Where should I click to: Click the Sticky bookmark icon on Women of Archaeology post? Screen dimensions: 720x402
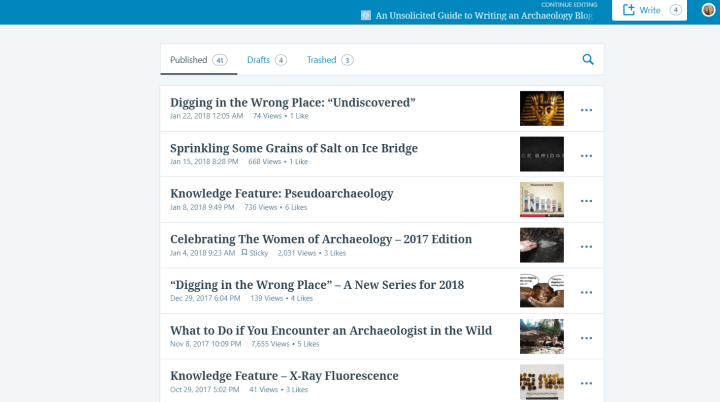(x=244, y=253)
